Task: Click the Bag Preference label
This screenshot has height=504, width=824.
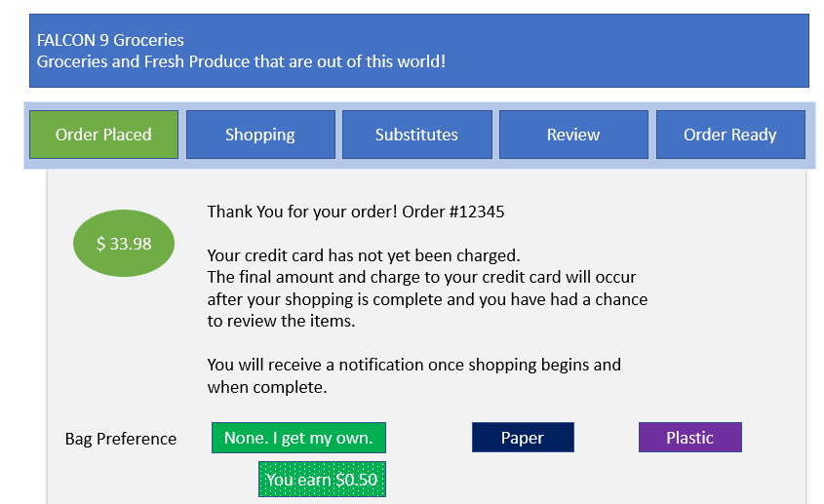Action: [x=121, y=439]
